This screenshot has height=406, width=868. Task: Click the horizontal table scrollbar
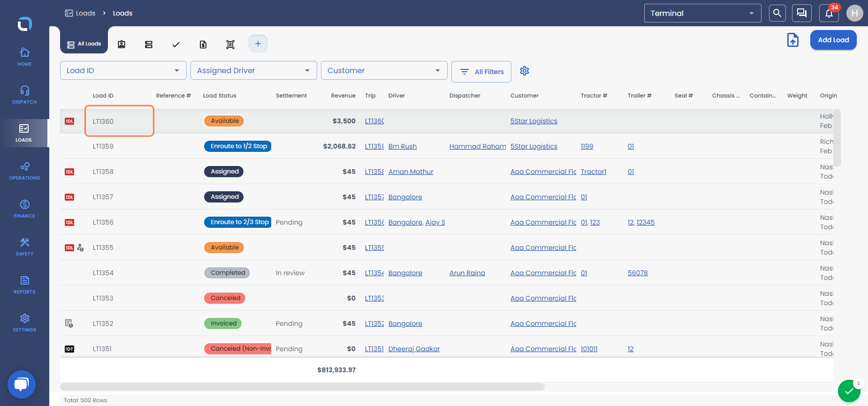tap(303, 387)
